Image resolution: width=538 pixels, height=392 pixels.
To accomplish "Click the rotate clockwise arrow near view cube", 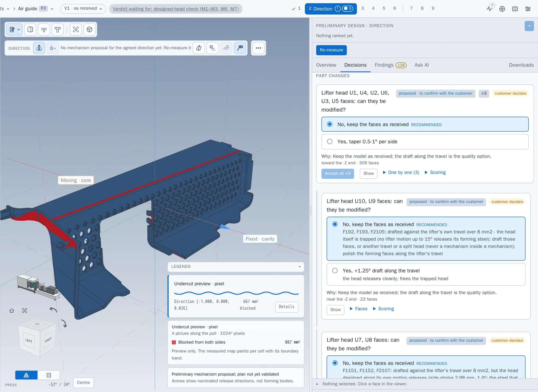I will click(x=64, y=323).
